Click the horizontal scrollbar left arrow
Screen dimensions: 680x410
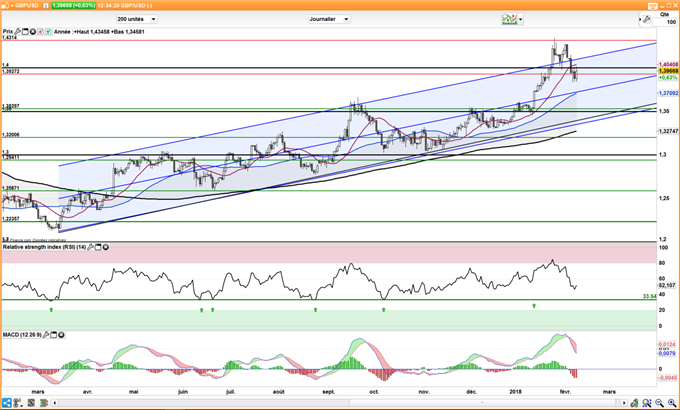(55, 403)
